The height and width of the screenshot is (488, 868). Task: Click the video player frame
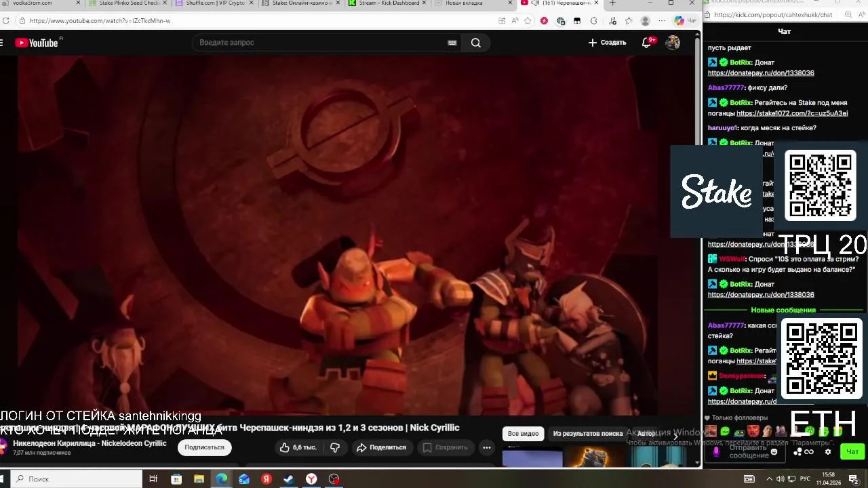click(347, 236)
